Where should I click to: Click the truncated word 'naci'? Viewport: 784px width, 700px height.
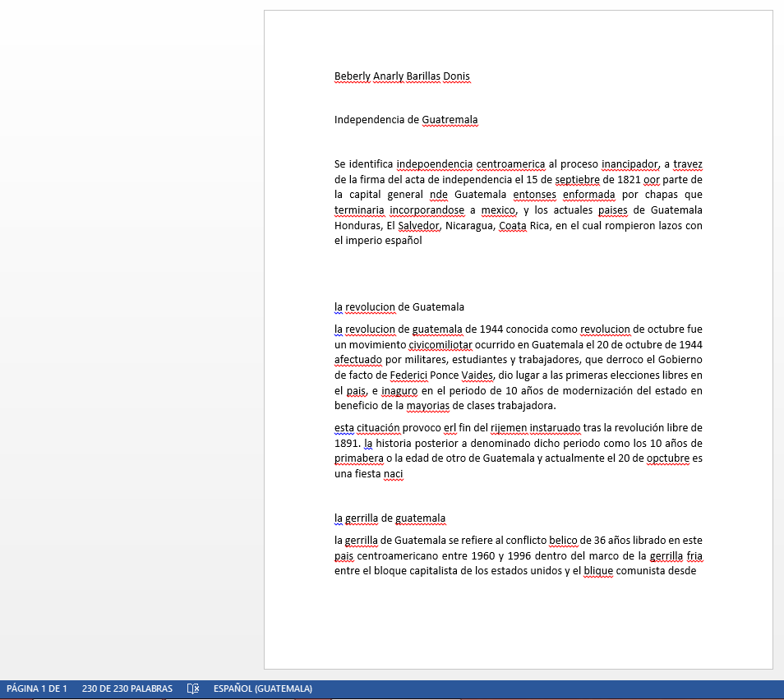[x=394, y=473]
